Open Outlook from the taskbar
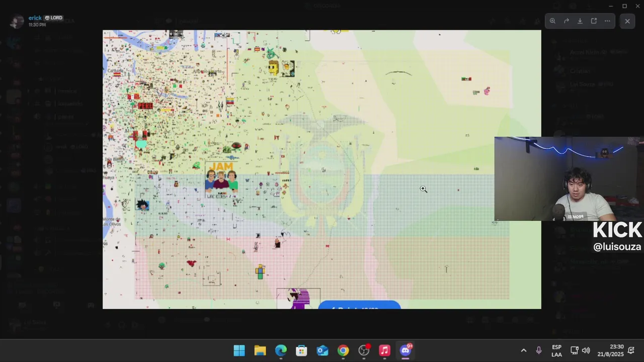644x362 pixels. (323, 350)
